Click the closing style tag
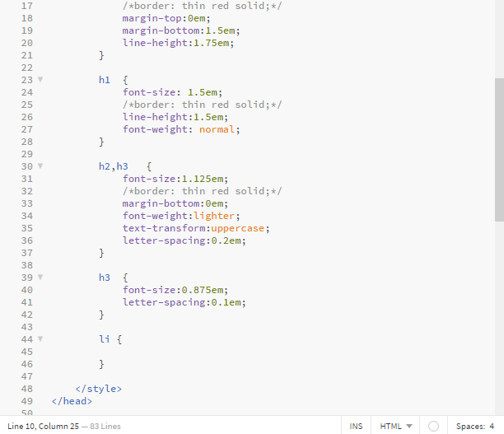504x434 pixels. point(98,389)
